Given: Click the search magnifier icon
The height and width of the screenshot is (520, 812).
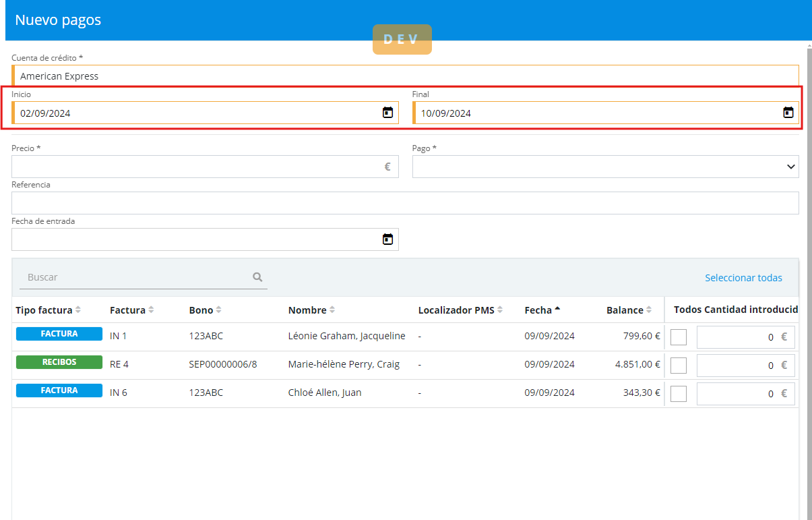Looking at the screenshot, I should click(257, 277).
